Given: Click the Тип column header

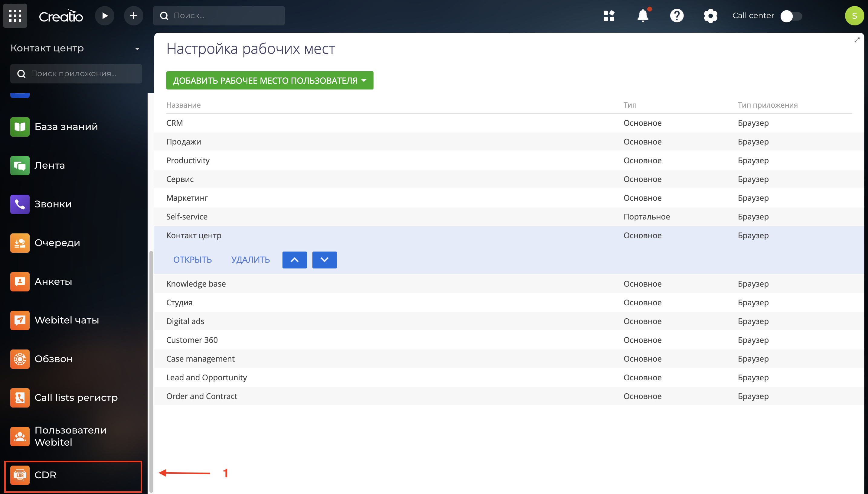Looking at the screenshot, I should pos(630,105).
